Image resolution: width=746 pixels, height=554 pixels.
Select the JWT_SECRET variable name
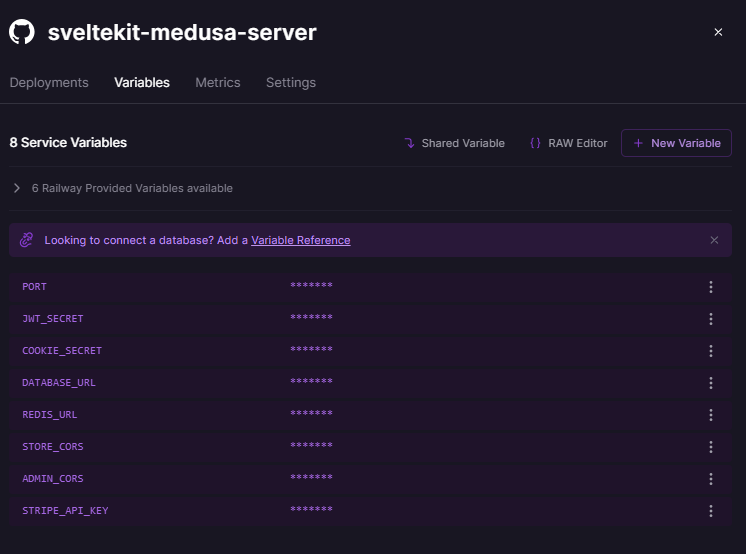(52, 318)
